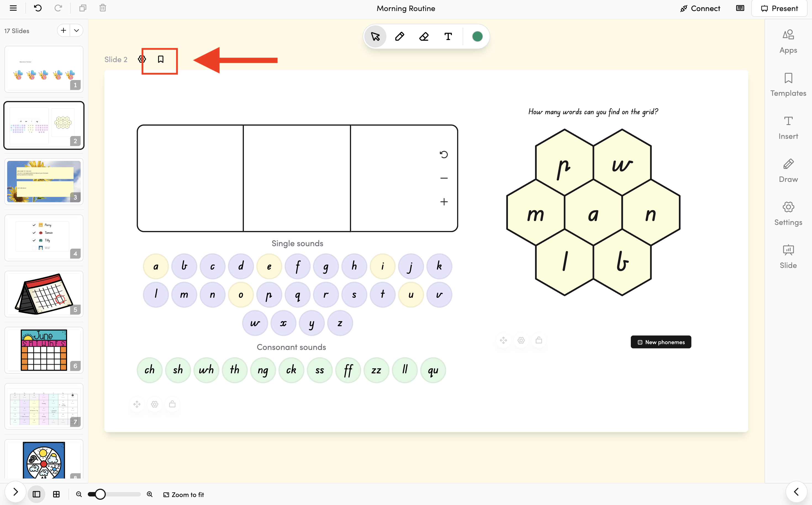
Task: Select slide 5 calendar thumbnail
Action: (x=44, y=294)
